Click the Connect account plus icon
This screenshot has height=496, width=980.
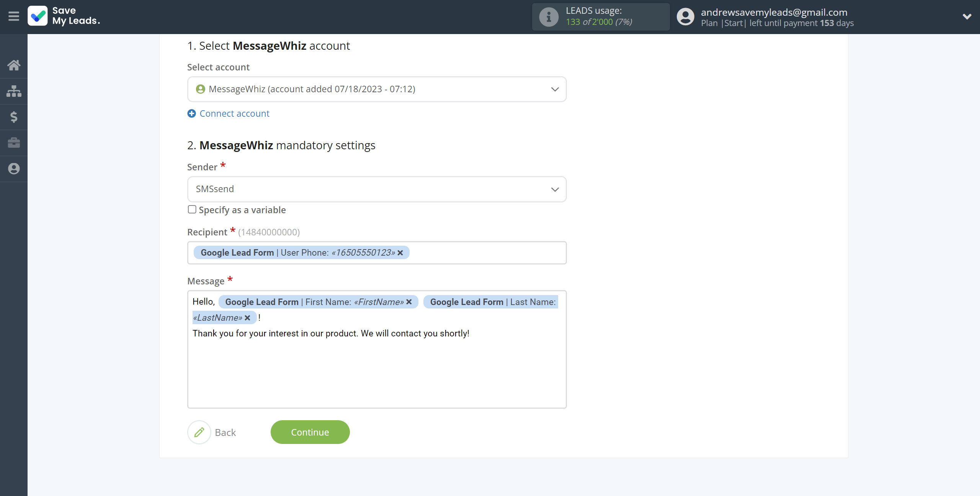tap(191, 114)
